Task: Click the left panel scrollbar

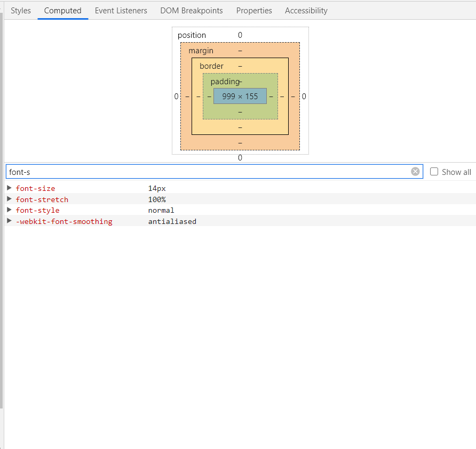Action: point(2,211)
